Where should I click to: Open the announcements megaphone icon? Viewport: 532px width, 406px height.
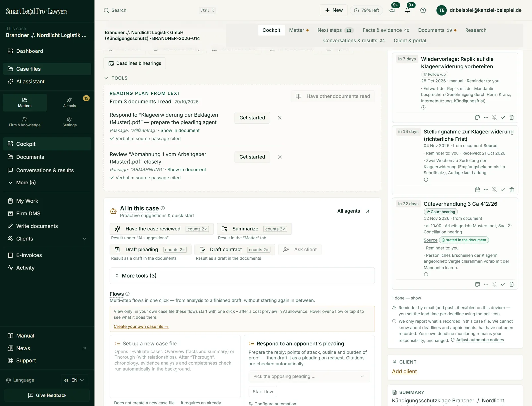pos(392,10)
